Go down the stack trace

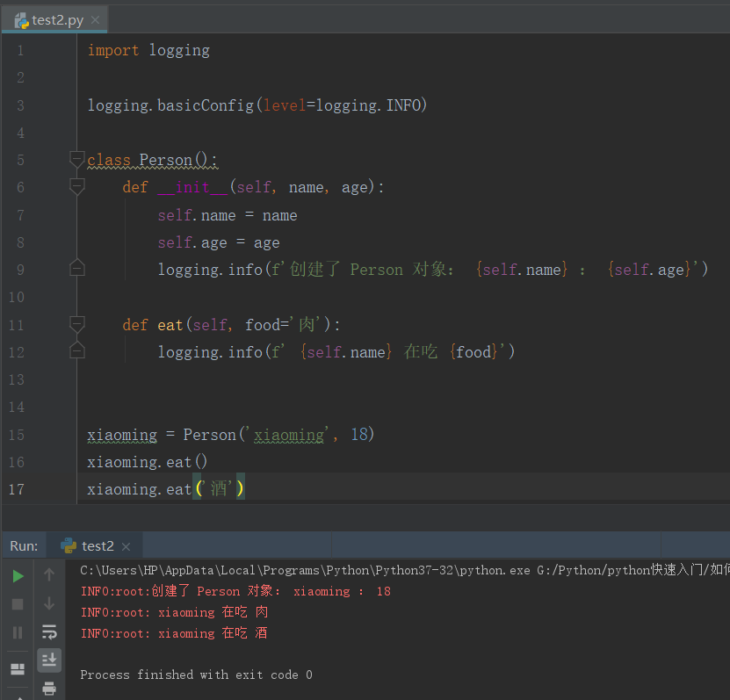[x=49, y=603]
